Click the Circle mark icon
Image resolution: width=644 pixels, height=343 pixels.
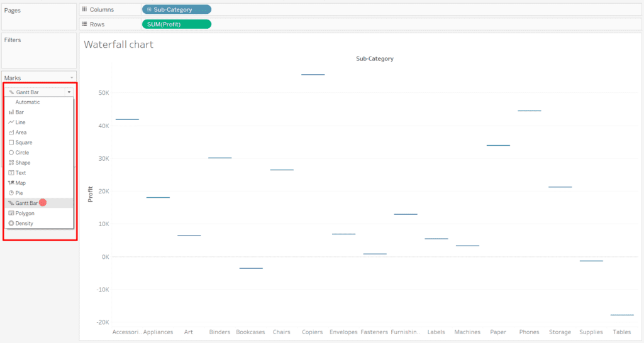pyautogui.click(x=11, y=153)
